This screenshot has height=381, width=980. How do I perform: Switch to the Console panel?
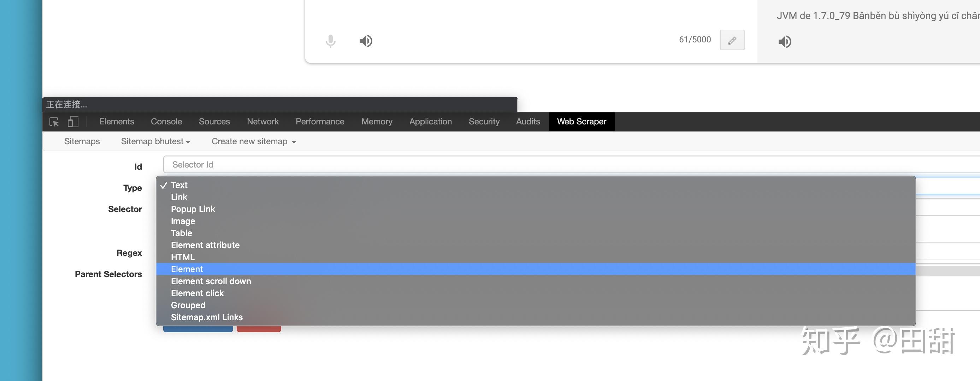coord(166,122)
